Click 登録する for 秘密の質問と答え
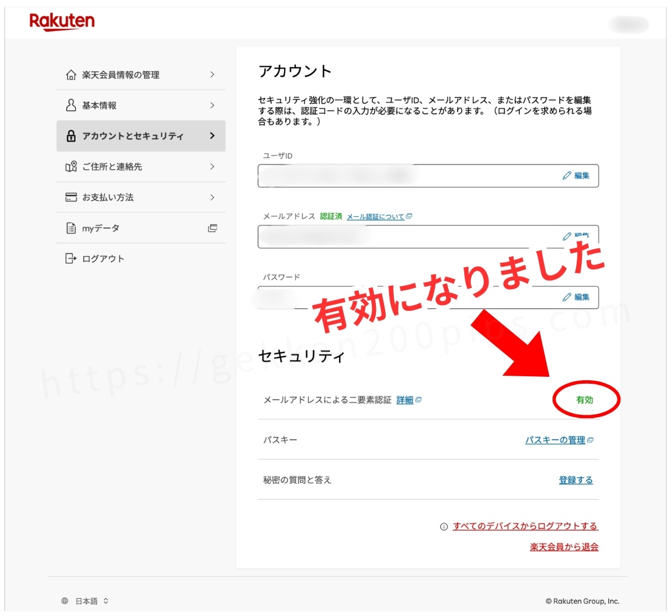Image resolution: width=672 pixels, height=616 pixels. click(x=576, y=480)
